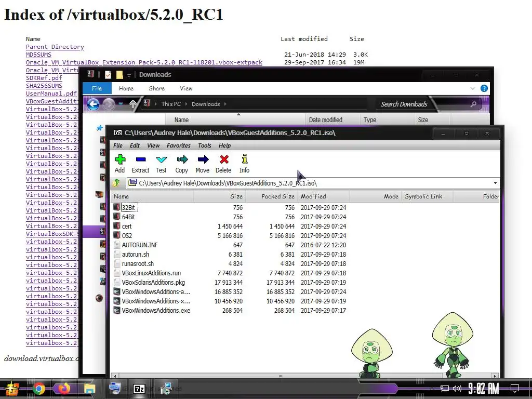
Task: Open 7-Zip View menu
Action: click(153, 145)
